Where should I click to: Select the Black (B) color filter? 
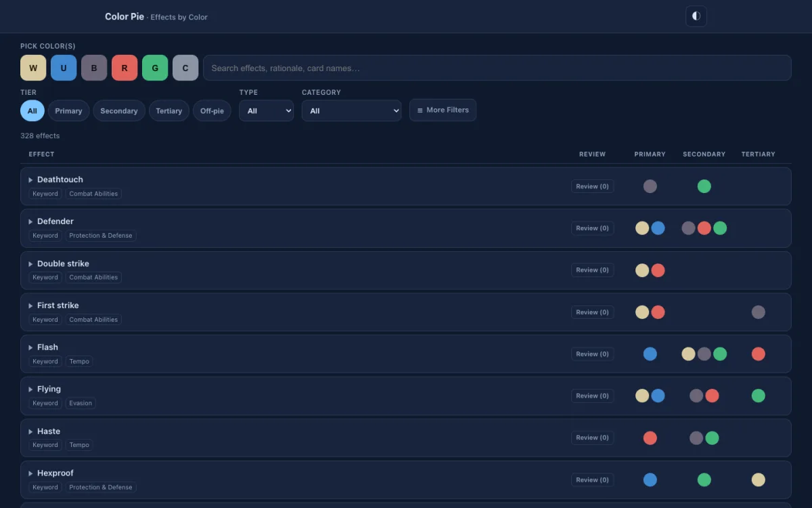94,68
